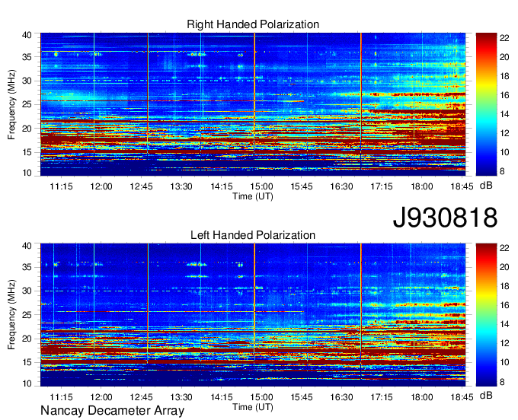Click the dB unit label of the lower colorbar
Viewport: 518px width, 420px height.
(x=486, y=396)
